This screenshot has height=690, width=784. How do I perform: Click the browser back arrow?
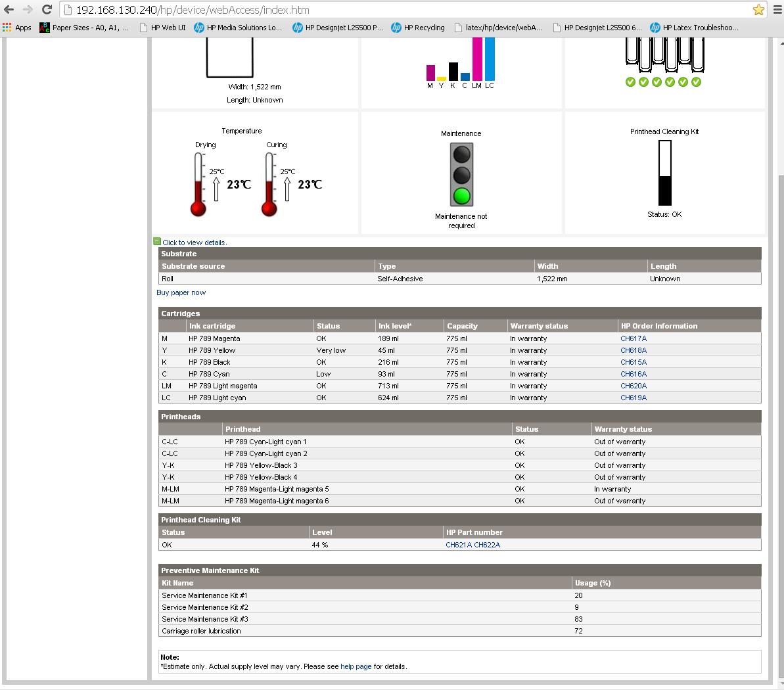pyautogui.click(x=9, y=10)
